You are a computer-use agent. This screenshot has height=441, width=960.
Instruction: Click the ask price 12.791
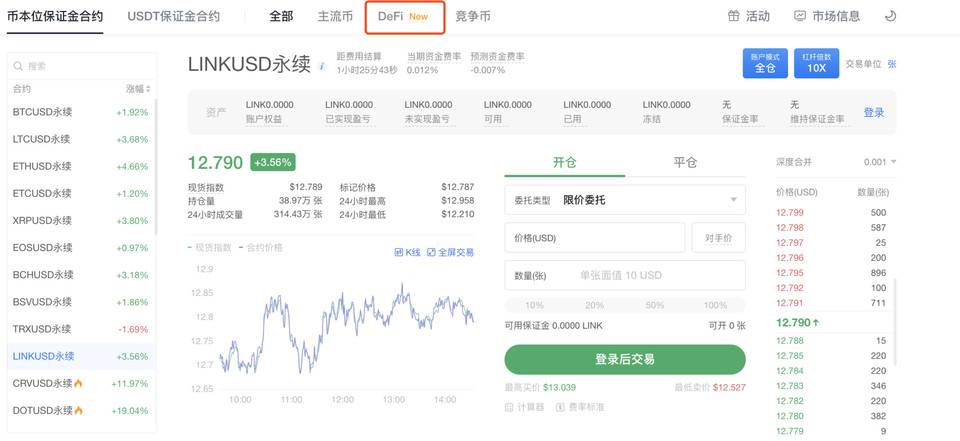pos(790,303)
